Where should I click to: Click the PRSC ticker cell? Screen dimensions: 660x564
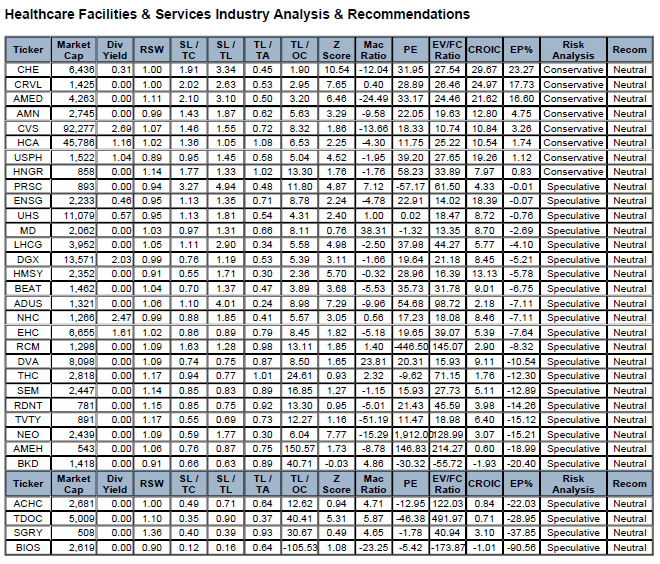[28, 186]
